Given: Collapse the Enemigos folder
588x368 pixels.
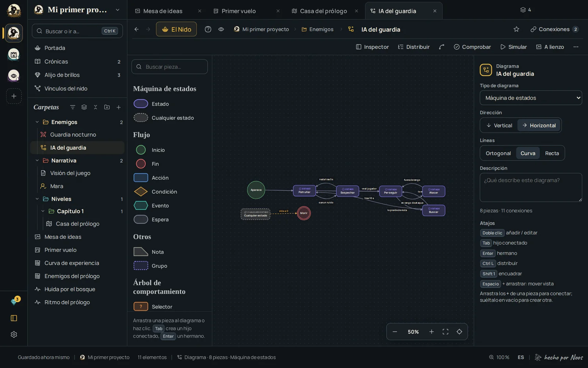Looking at the screenshot, I should click(37, 122).
